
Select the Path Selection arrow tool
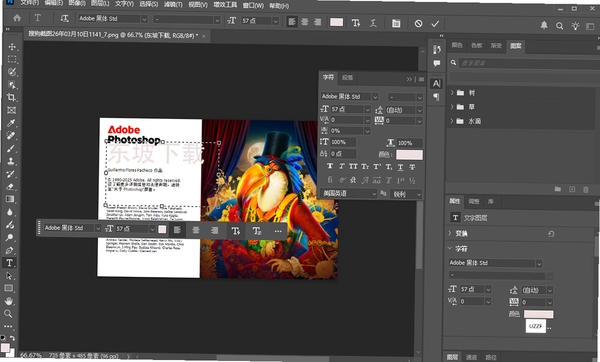click(x=9, y=276)
